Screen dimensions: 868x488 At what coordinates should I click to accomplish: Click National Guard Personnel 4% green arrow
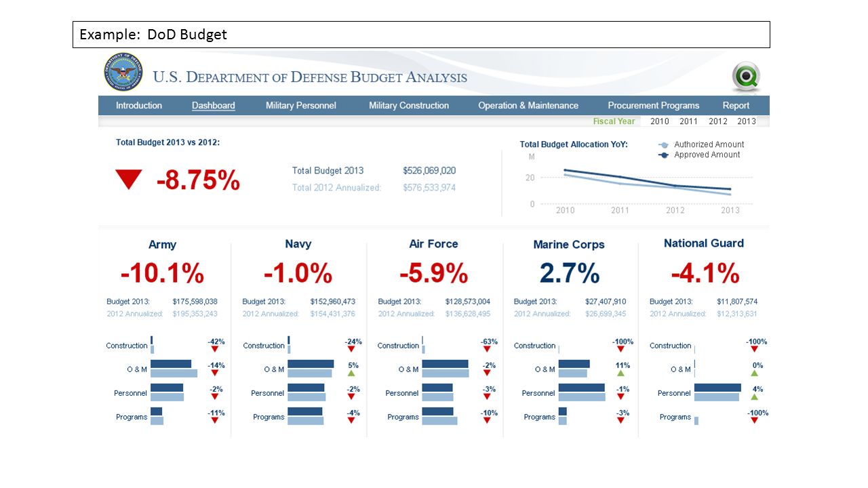(x=754, y=396)
